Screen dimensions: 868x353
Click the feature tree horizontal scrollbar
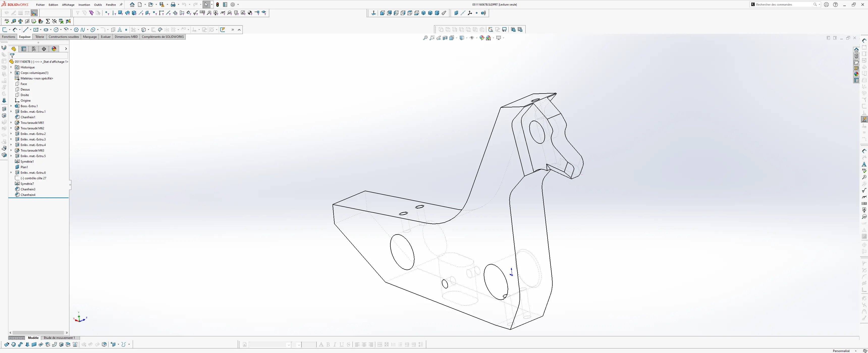[38, 333]
